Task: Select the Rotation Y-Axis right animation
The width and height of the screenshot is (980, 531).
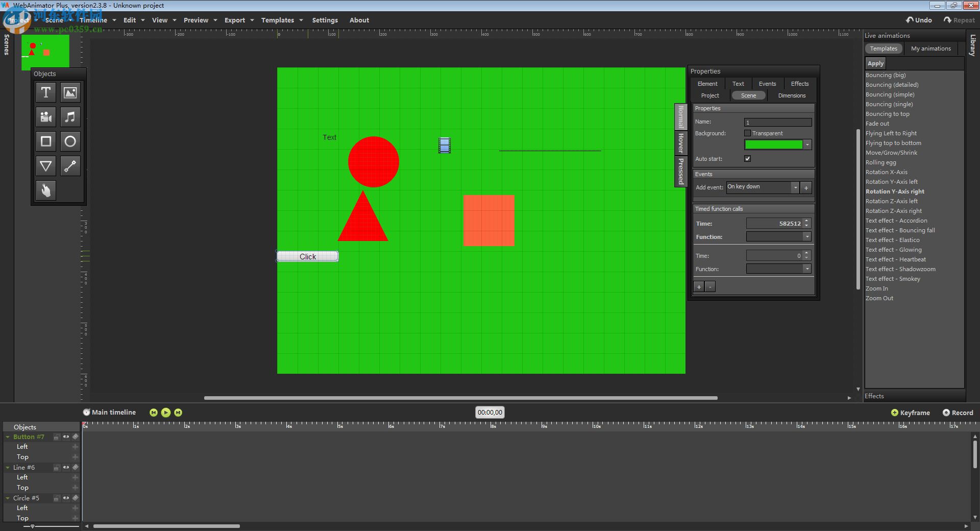Action: (x=895, y=191)
